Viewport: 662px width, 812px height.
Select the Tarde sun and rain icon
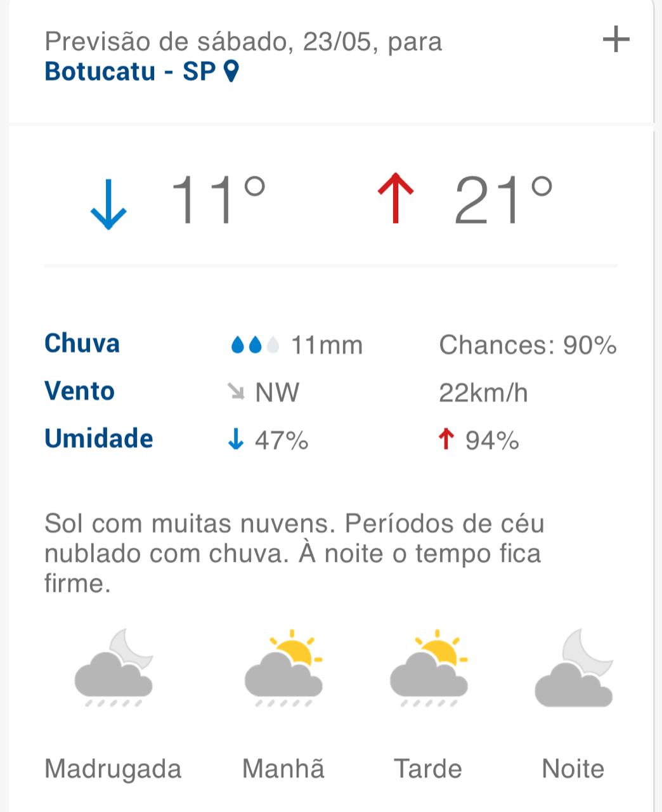coord(429,668)
